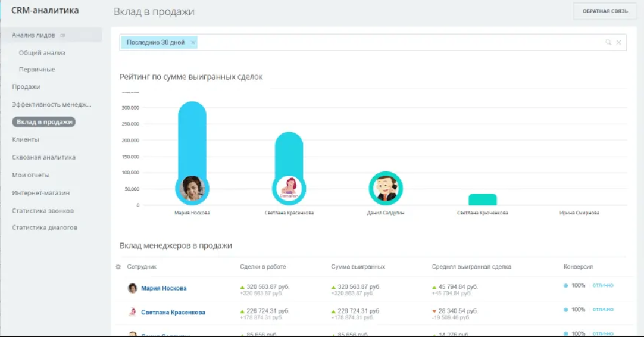Screen dimensions: 644x337
Task: Click Светлана Красенкова's avatar in the chart
Action: tap(289, 188)
